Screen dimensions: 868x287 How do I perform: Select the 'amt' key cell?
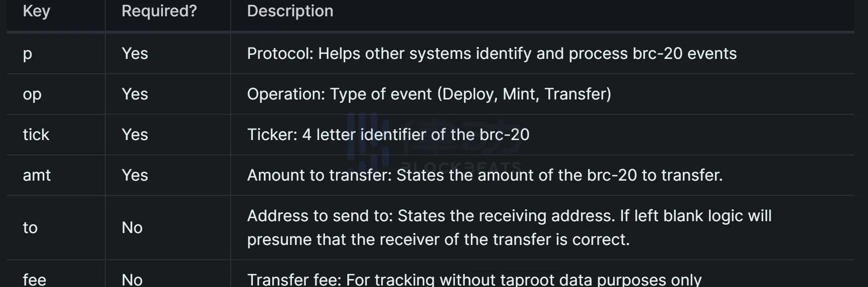(37, 175)
